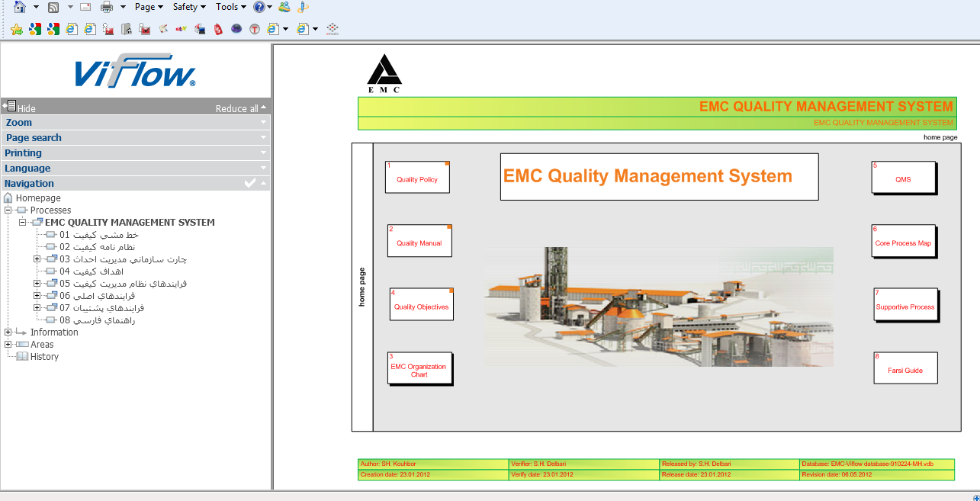Open the Core Process Map box
The height and width of the screenshot is (501, 980).
[904, 242]
